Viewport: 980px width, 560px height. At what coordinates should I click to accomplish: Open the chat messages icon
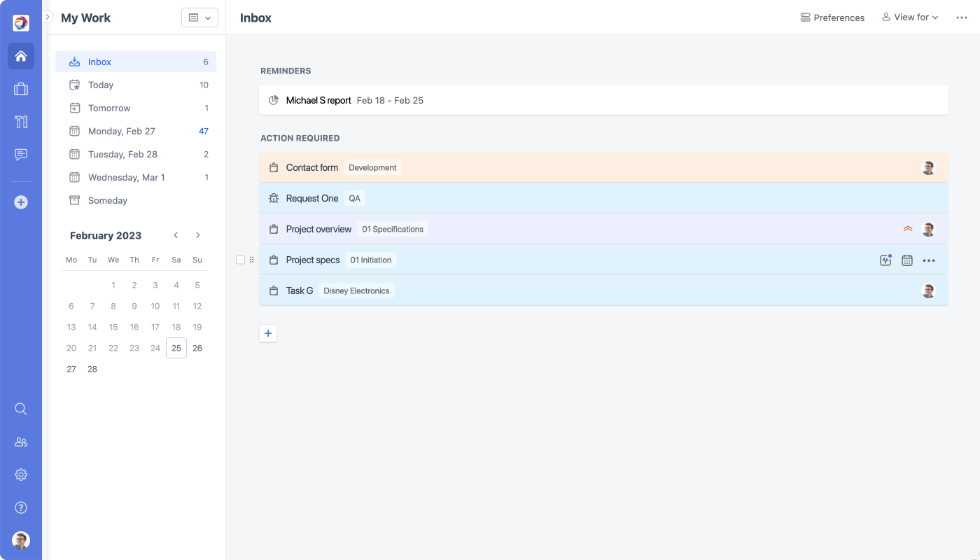point(21,155)
